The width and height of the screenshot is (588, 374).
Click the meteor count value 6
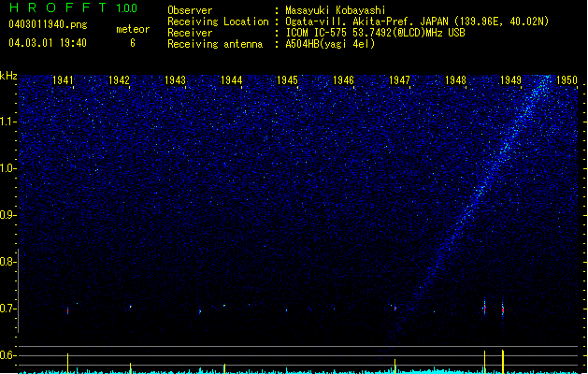point(133,43)
